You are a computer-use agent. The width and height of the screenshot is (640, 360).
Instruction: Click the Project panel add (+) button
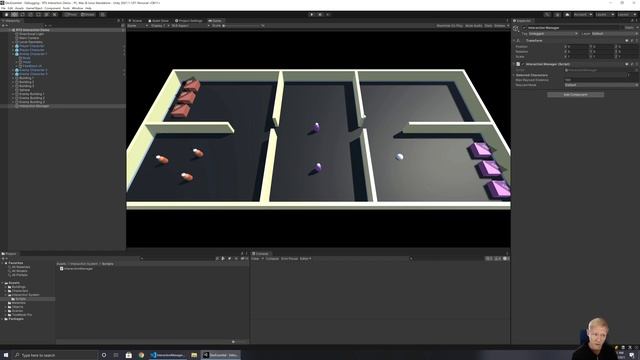tap(3, 258)
